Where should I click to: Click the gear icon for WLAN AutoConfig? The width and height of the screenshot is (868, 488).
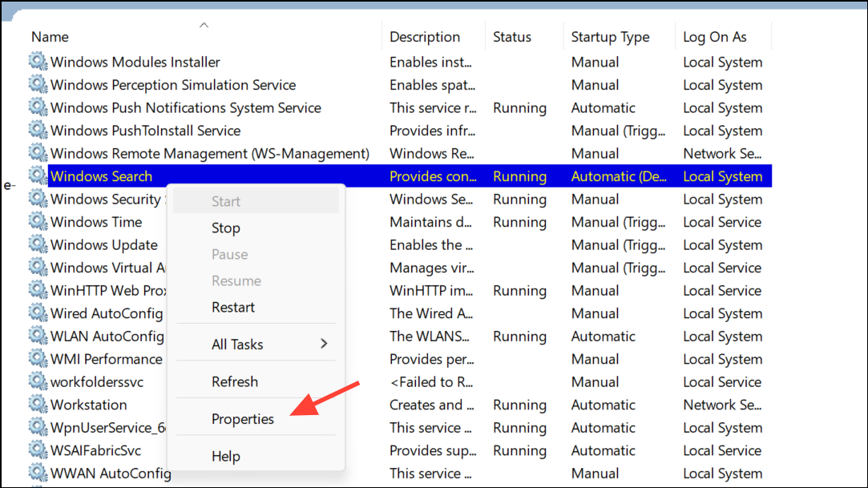tap(38, 335)
